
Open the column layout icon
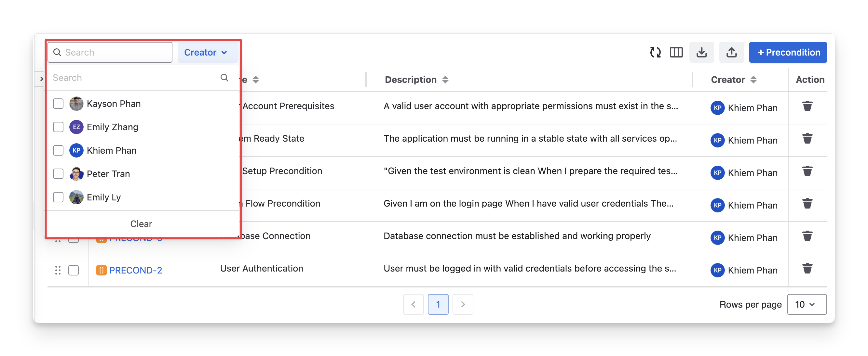[x=676, y=53]
